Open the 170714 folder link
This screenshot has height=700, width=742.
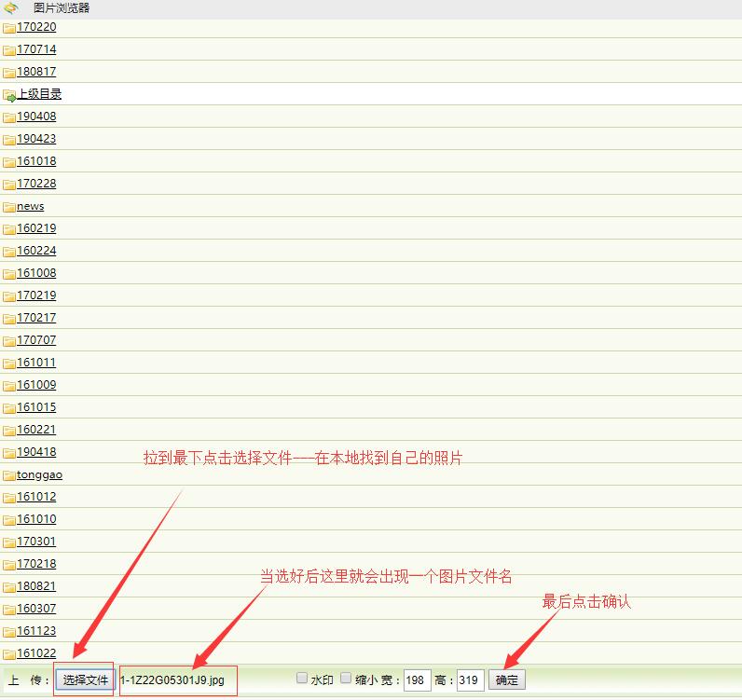36,49
